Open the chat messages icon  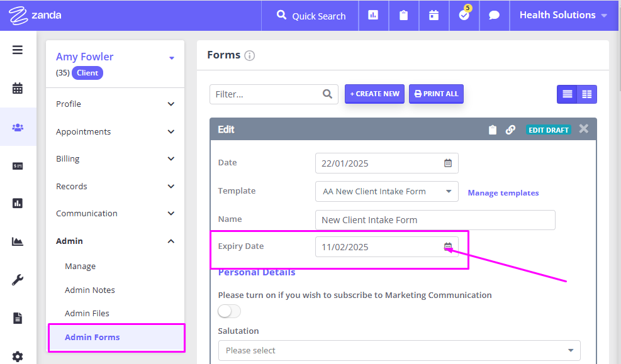point(494,16)
